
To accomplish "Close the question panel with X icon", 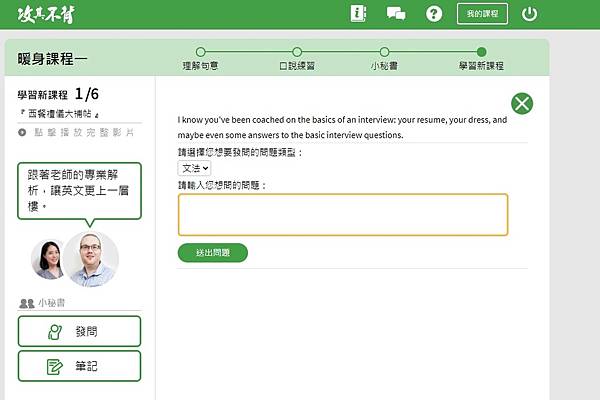I will (522, 103).
